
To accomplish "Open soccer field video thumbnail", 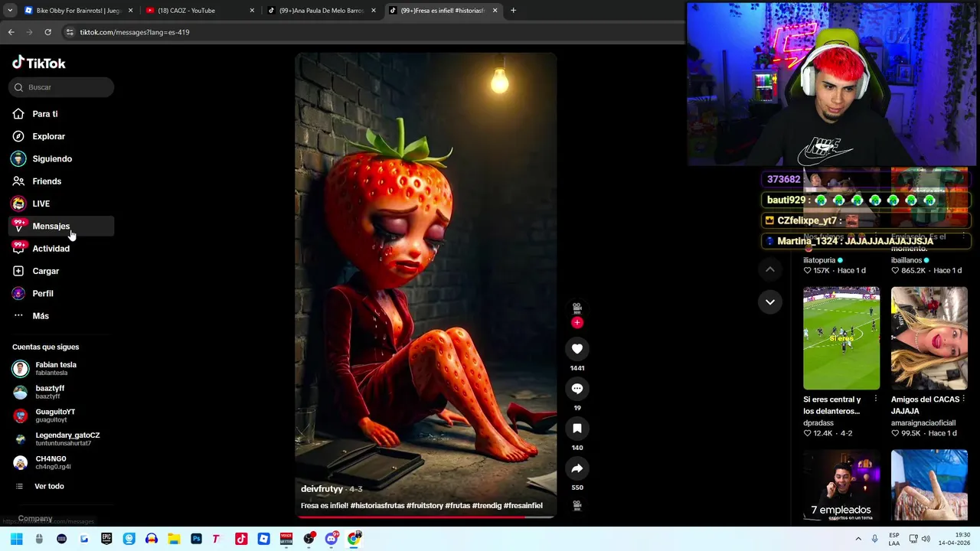I will point(841,338).
